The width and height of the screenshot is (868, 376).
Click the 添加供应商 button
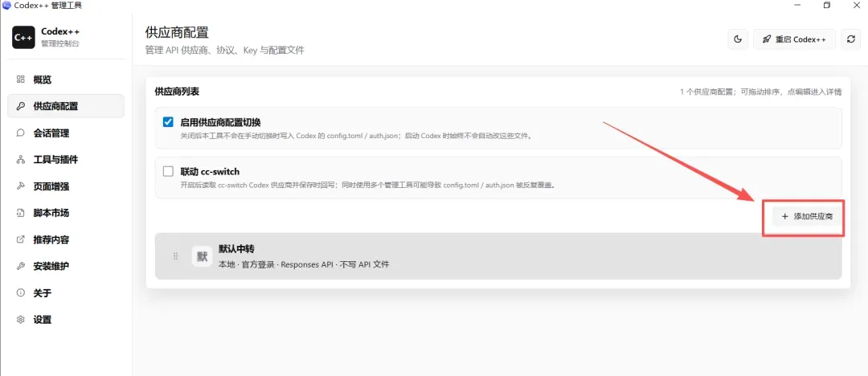[x=807, y=216]
